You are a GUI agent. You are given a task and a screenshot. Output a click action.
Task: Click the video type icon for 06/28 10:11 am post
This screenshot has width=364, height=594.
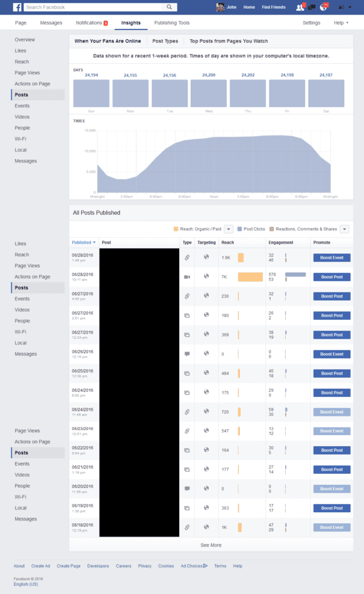[187, 277]
